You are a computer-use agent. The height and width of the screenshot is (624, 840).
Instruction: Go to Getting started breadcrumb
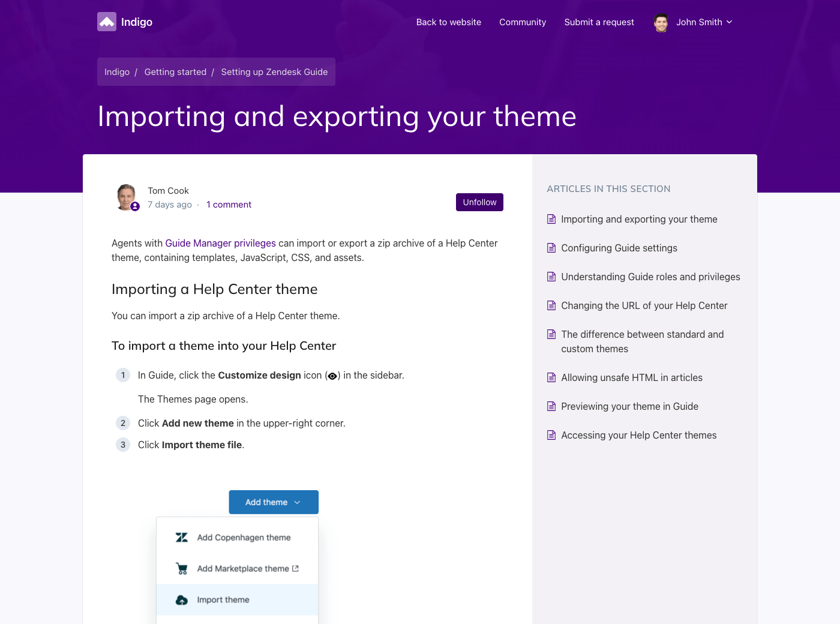tap(175, 72)
